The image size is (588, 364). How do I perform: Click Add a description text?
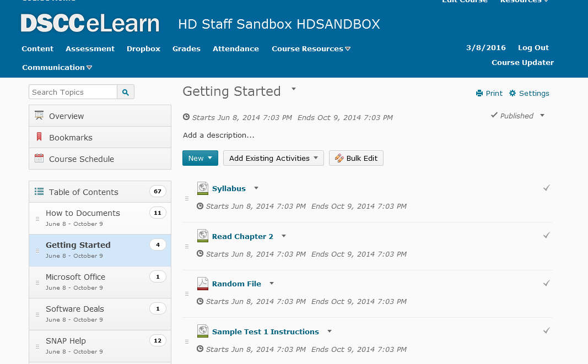(219, 135)
